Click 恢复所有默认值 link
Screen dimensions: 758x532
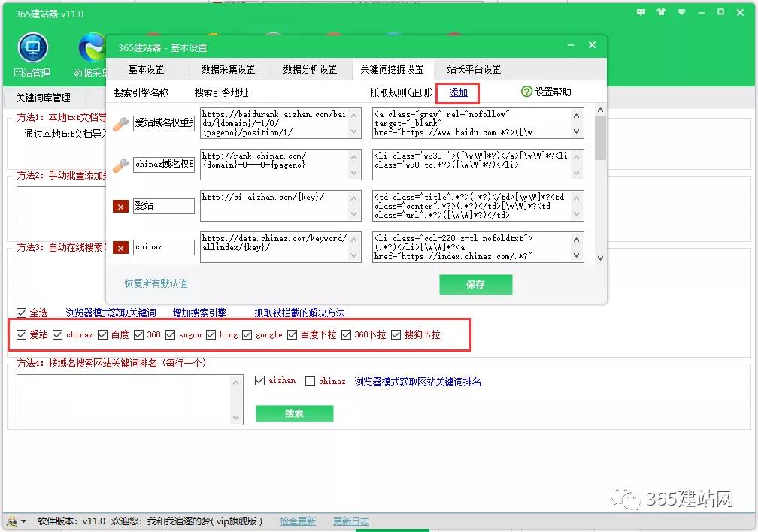tap(156, 283)
